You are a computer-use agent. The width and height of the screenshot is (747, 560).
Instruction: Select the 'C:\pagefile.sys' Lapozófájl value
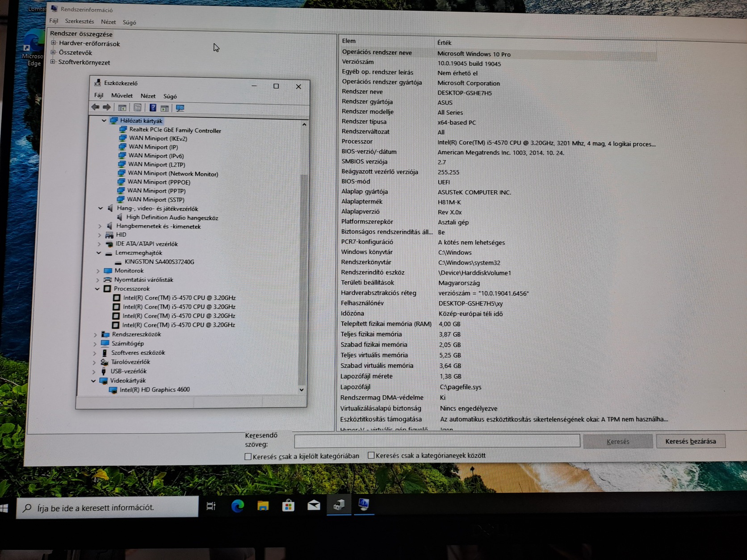pyautogui.click(x=461, y=387)
